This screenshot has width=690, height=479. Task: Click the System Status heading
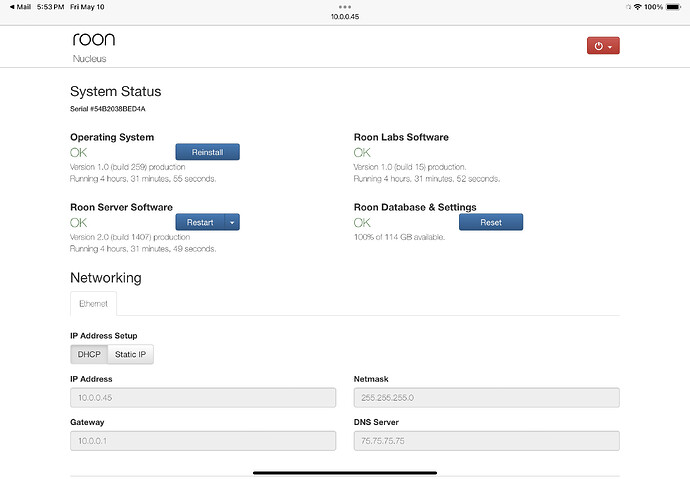point(116,91)
